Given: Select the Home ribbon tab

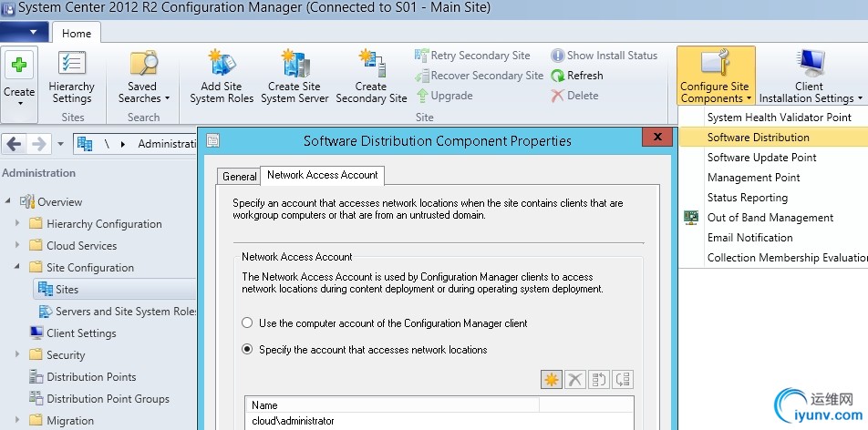Looking at the screenshot, I should pos(77,33).
